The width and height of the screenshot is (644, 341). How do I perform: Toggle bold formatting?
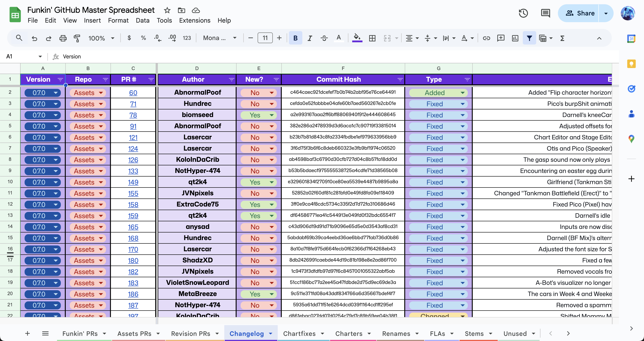(x=295, y=38)
